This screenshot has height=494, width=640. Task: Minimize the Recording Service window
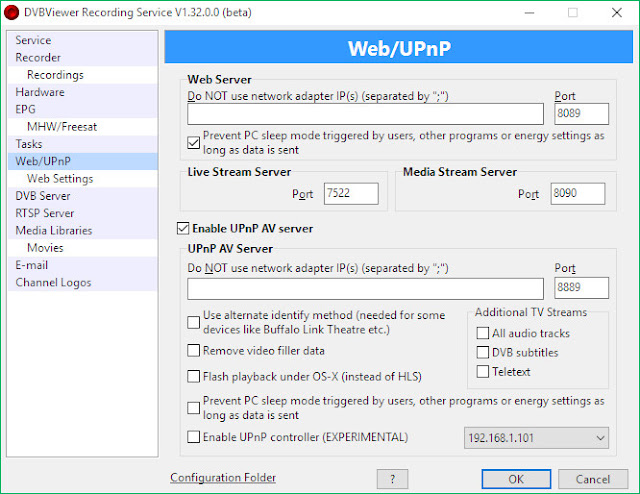point(529,13)
